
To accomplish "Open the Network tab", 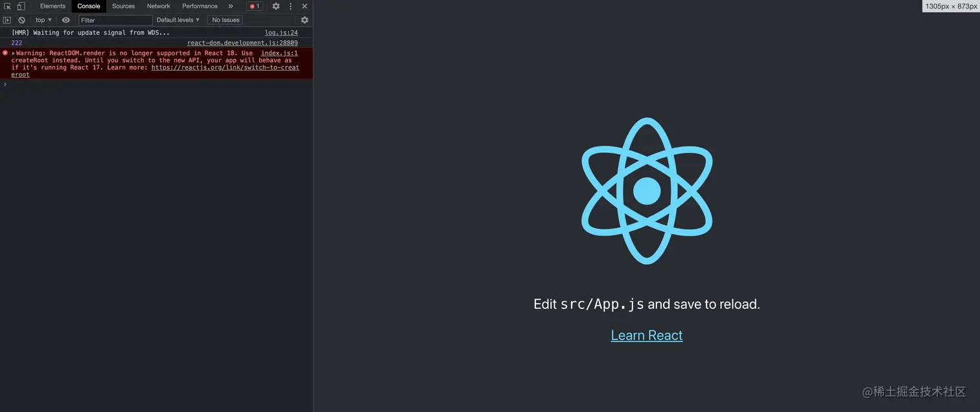I will coord(158,6).
